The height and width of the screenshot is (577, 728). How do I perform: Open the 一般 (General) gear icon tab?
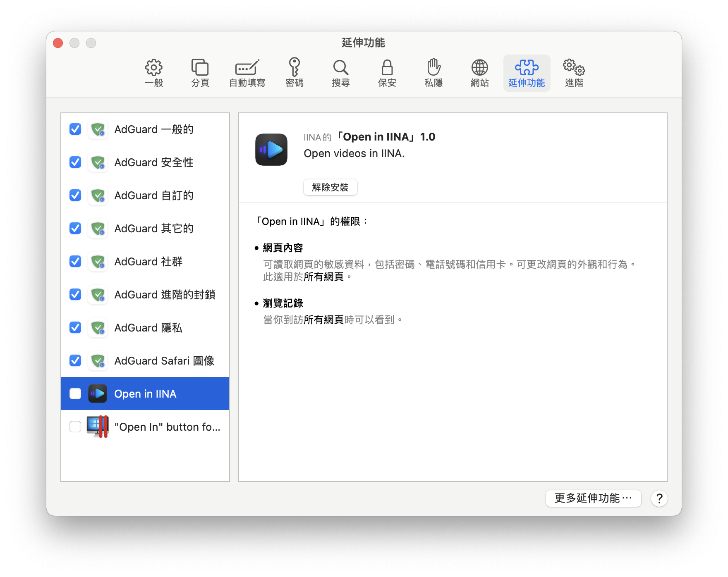(x=154, y=73)
